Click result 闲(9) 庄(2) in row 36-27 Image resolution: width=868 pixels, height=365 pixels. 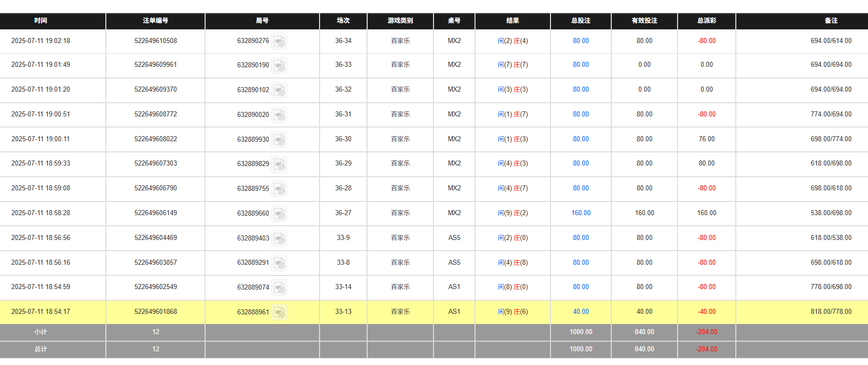pyautogui.click(x=512, y=213)
